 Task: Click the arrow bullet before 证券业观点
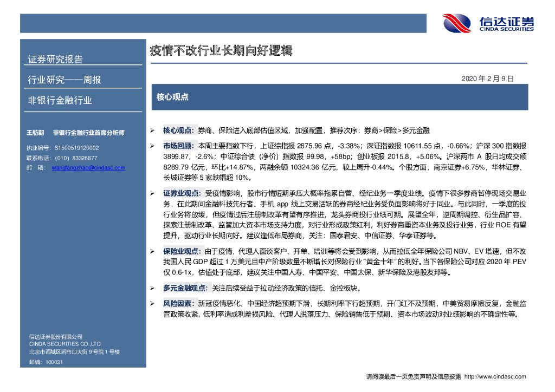[152, 193]
